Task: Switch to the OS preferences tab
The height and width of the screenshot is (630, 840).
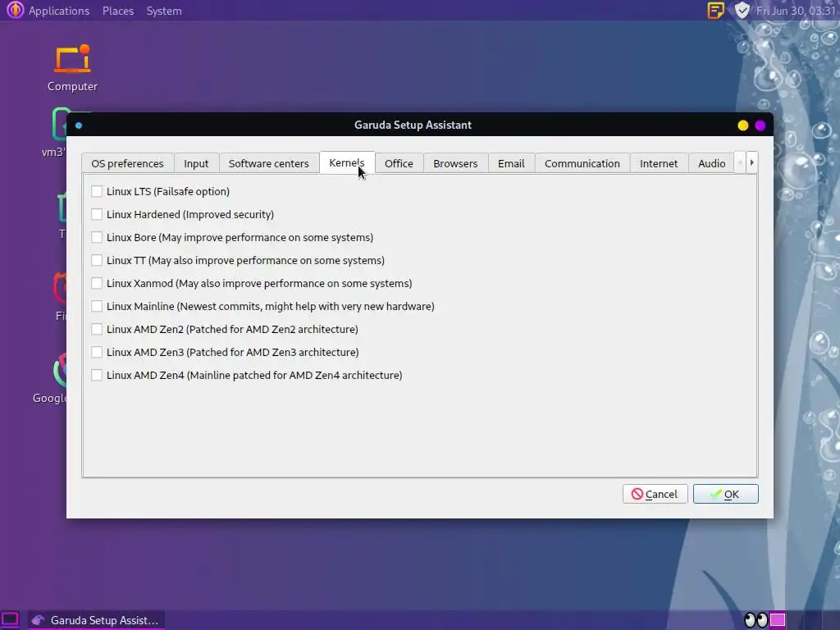Action: pyautogui.click(x=127, y=163)
